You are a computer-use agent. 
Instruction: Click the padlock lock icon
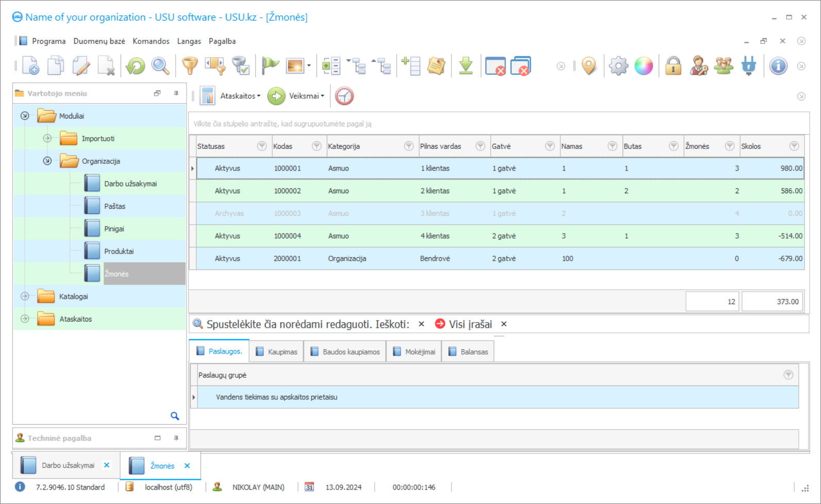pos(673,66)
